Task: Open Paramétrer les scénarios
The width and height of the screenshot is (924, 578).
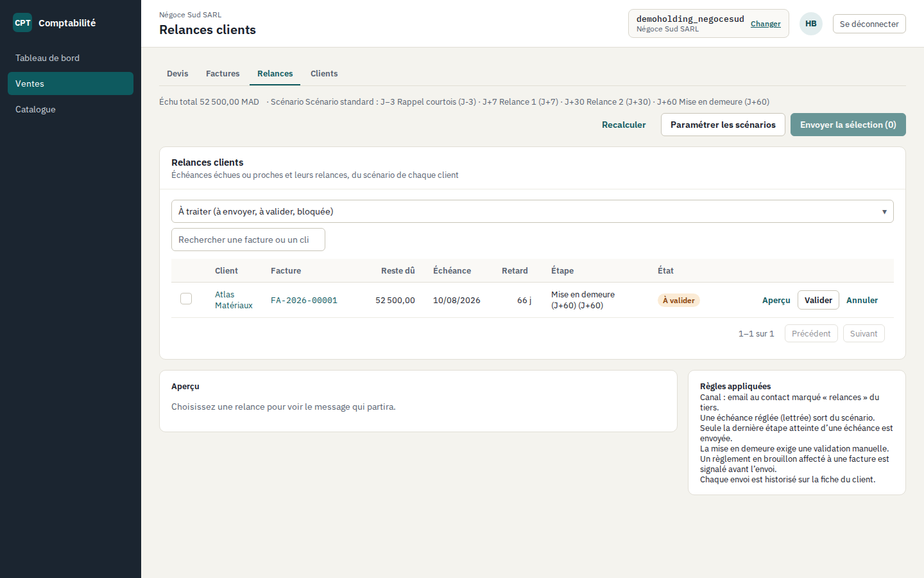Action: tap(723, 125)
